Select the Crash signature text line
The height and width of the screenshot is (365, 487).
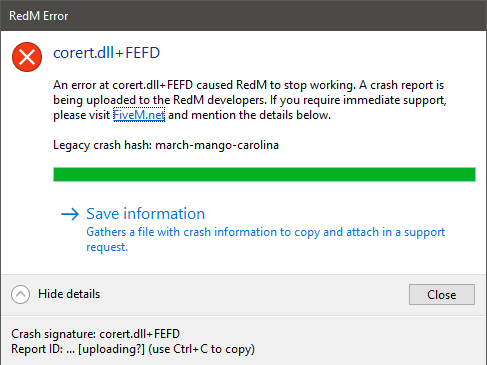coord(96,334)
